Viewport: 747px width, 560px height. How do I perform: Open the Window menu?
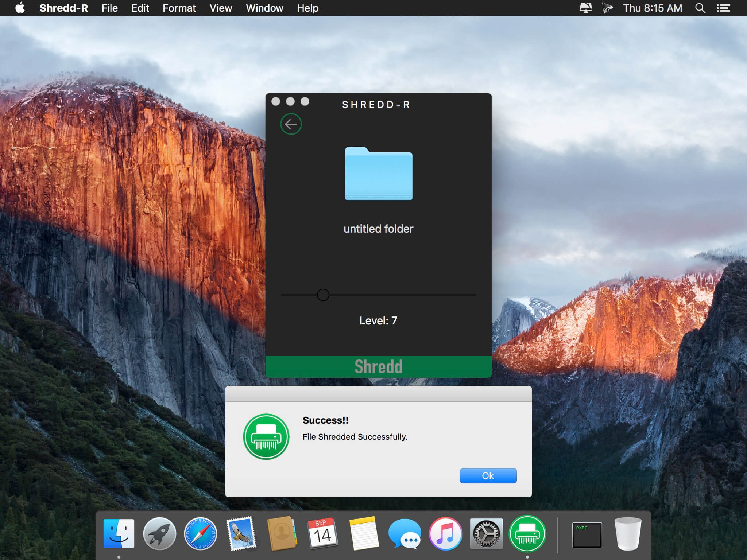pyautogui.click(x=264, y=8)
